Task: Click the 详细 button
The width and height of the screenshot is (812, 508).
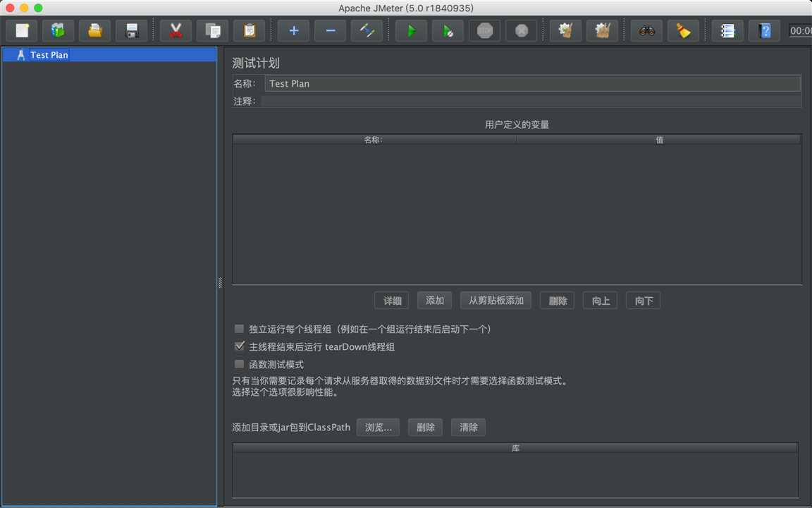Action: click(392, 301)
